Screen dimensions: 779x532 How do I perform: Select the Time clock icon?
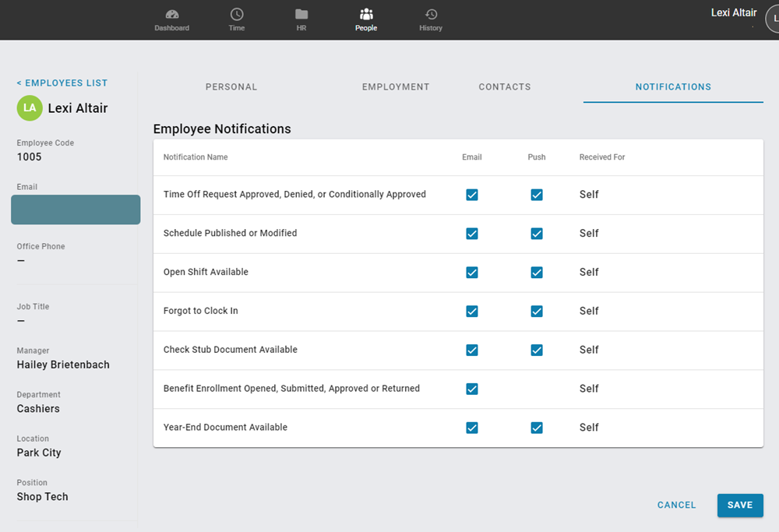coord(236,19)
